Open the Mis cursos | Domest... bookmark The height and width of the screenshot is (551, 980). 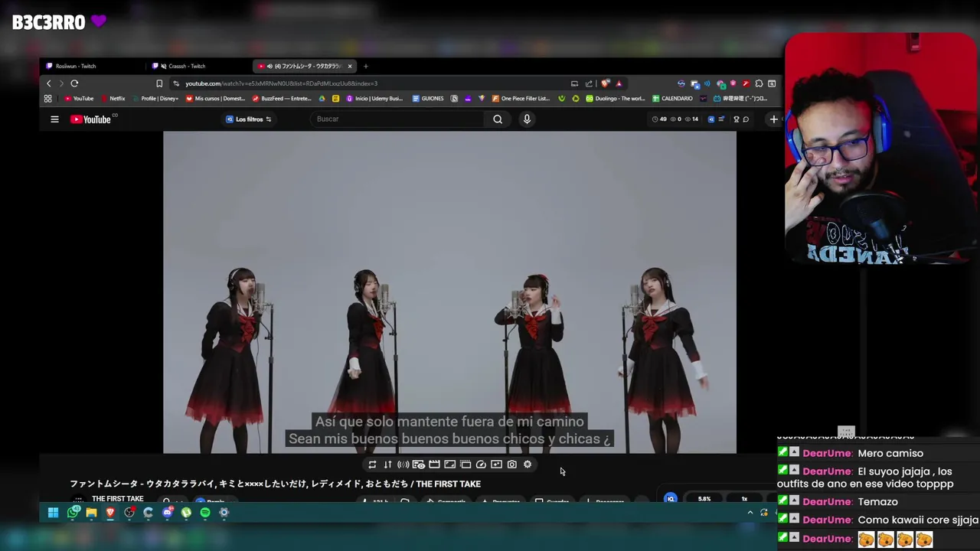[214, 99]
